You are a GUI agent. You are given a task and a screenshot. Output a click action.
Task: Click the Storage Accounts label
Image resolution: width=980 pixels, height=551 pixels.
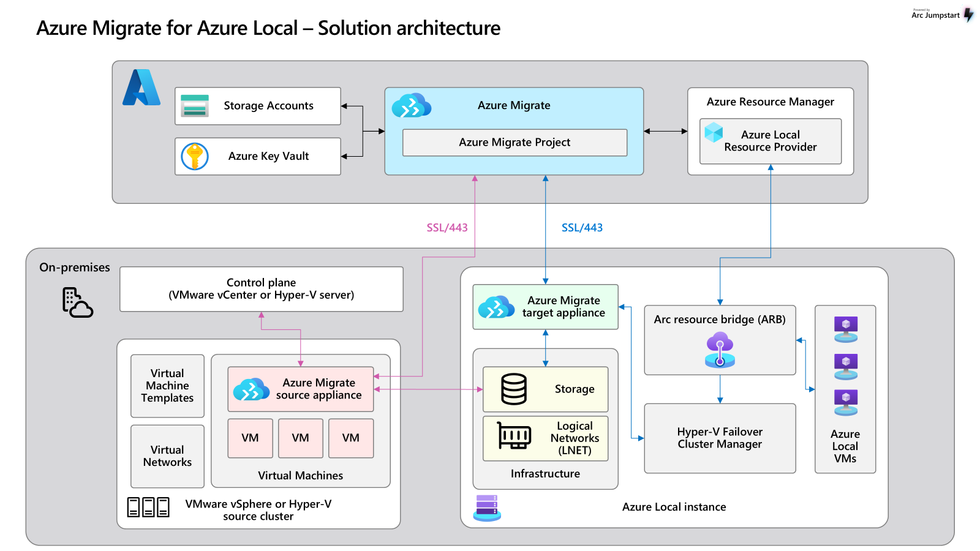click(x=268, y=106)
